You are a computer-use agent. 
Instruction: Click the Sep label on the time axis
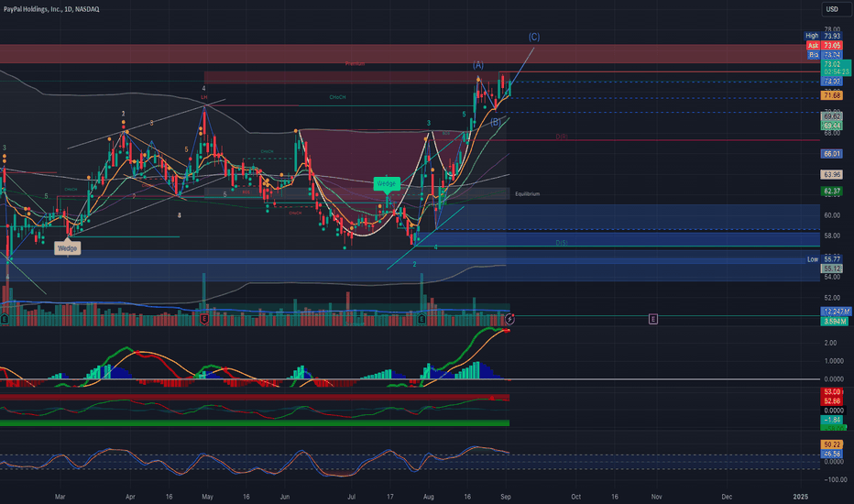pos(506,497)
